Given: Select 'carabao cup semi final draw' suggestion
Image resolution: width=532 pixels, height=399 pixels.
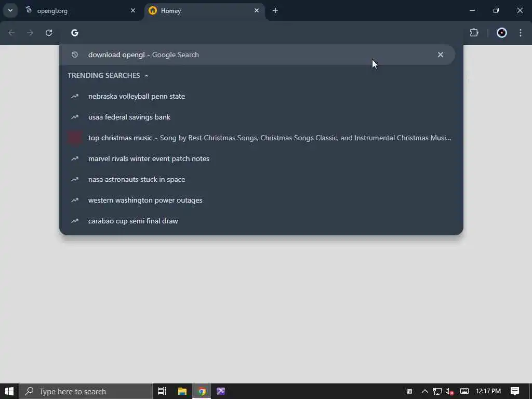Looking at the screenshot, I should click(261, 221).
